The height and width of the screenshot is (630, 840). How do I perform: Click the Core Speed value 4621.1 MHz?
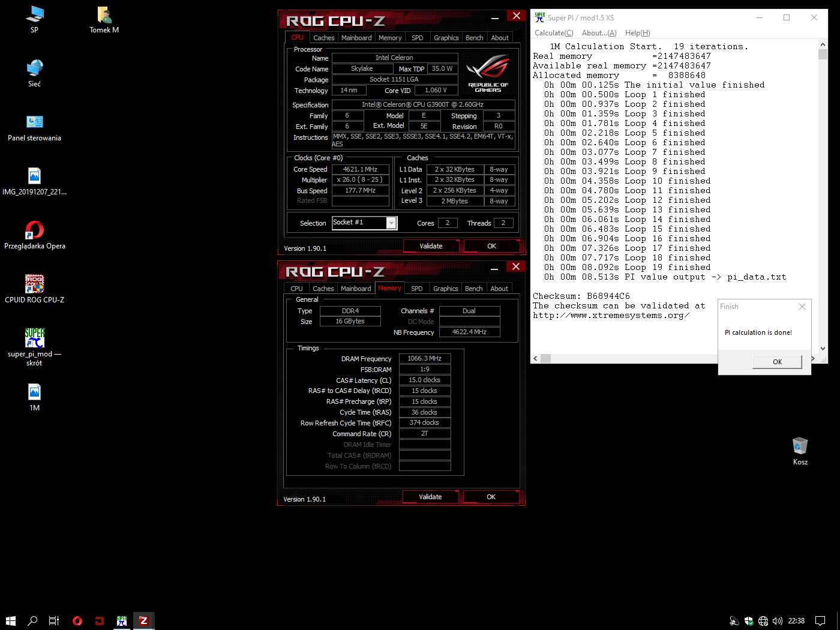click(x=360, y=169)
